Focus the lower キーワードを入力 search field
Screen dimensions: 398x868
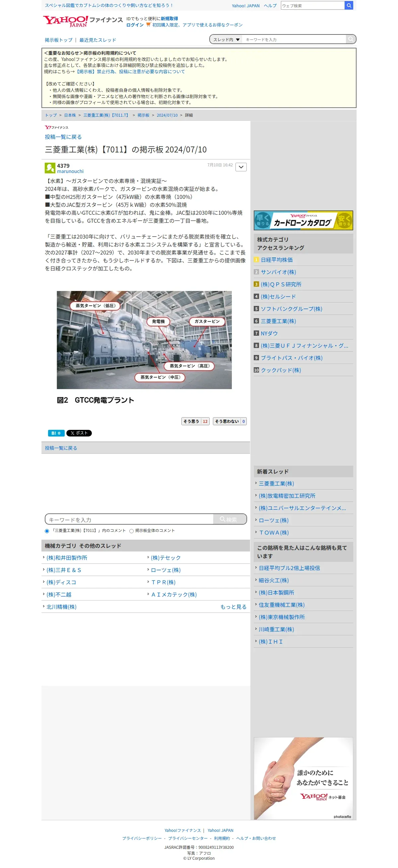[129, 519]
